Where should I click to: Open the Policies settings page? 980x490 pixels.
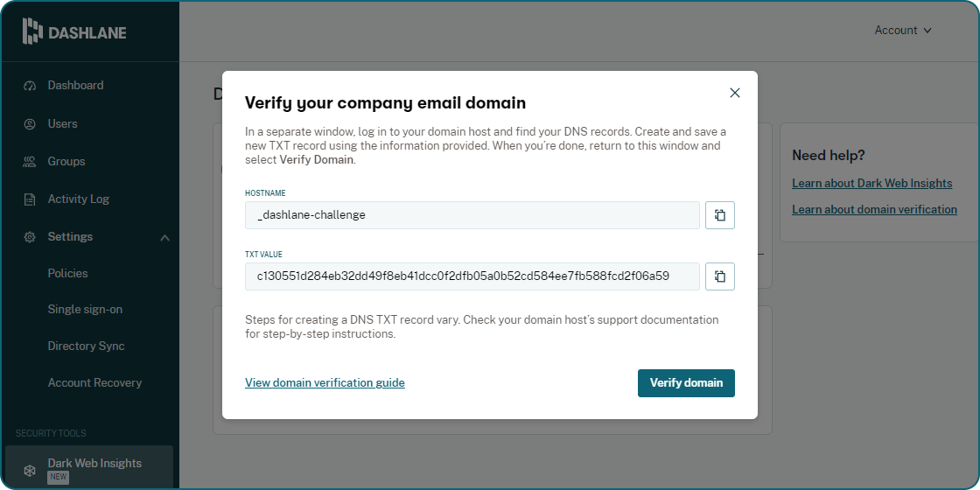tap(68, 273)
